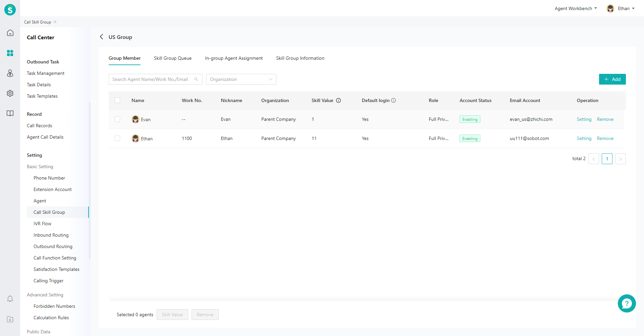Open Extension Account settings
The width and height of the screenshot is (644, 336).
click(x=53, y=189)
